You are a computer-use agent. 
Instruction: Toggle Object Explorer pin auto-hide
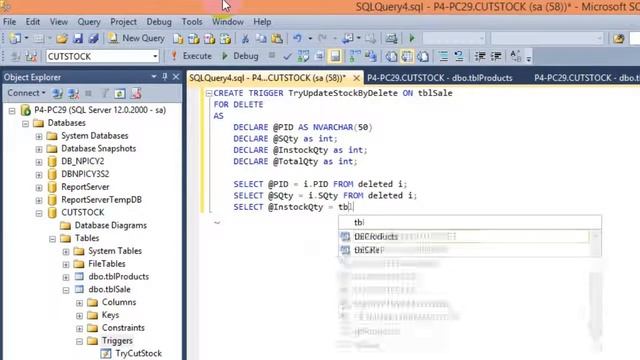165,77
